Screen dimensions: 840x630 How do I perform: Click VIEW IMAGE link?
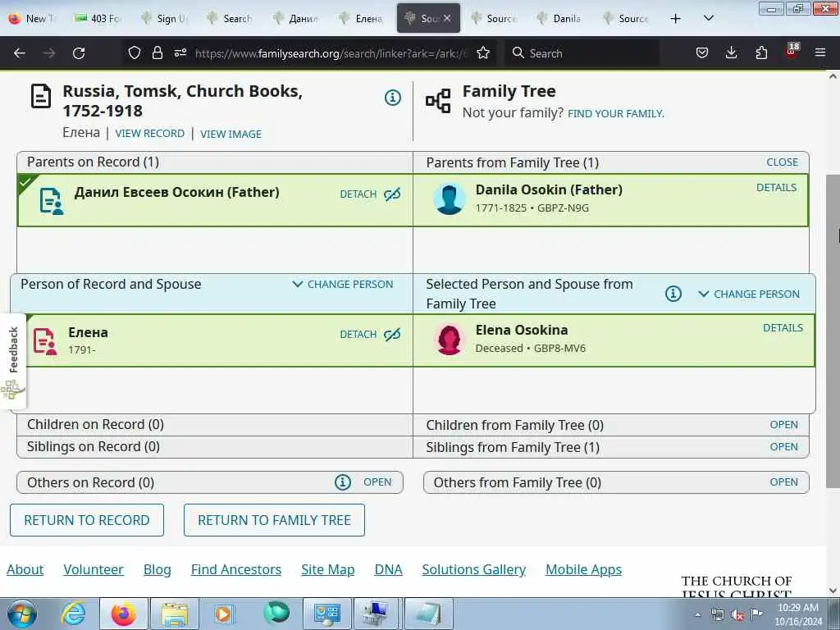[231, 134]
